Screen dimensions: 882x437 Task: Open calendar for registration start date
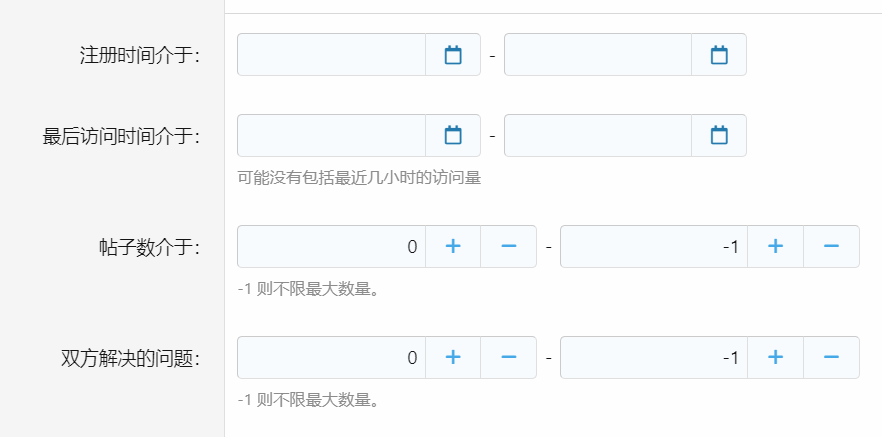(453, 55)
